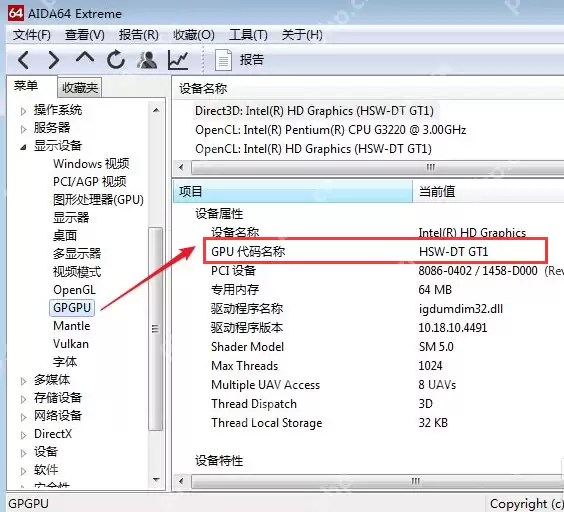
Task: Open the 报告(R) menu
Action: [139, 35]
